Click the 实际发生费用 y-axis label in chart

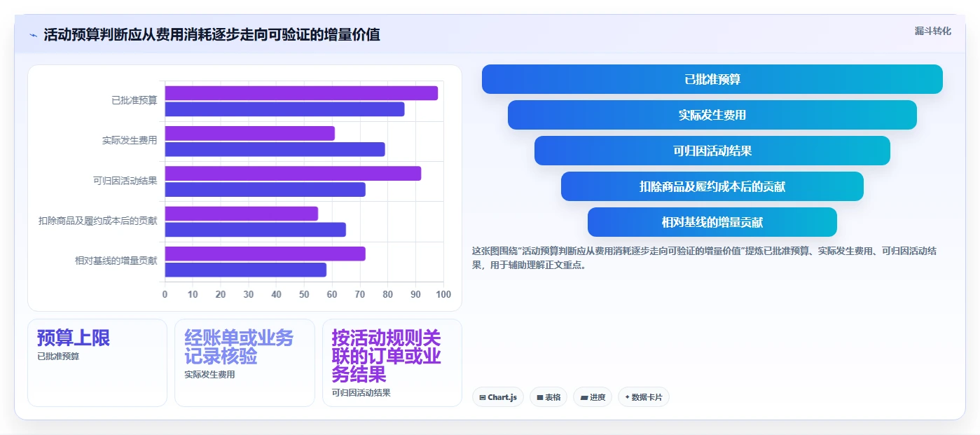pos(130,141)
